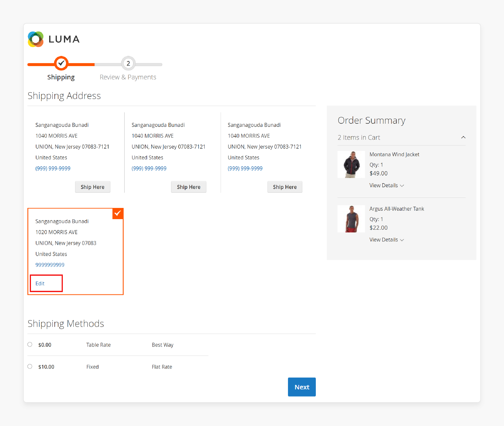Click the Review & Payments tab label
Screen dimensions: 504x426
[x=128, y=77]
